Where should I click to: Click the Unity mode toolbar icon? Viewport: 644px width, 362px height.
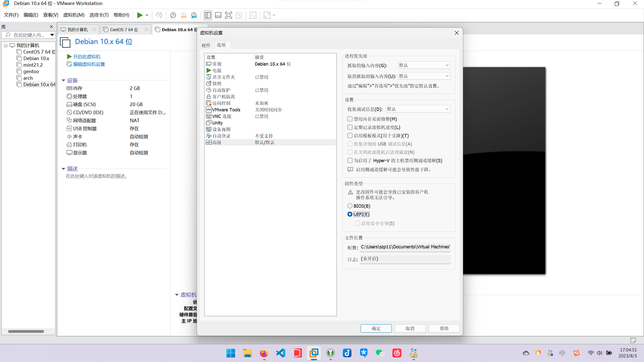click(x=239, y=15)
